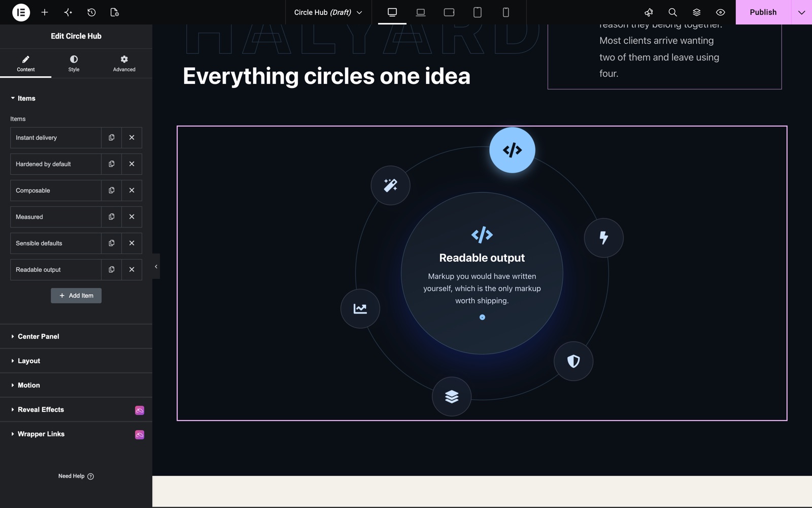Click the Add Item button

click(x=76, y=296)
